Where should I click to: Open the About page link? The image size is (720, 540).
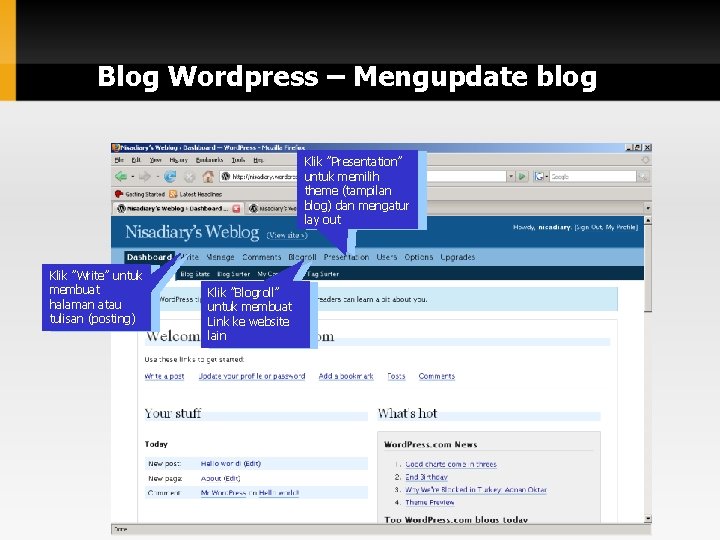pyautogui.click(x=211, y=478)
